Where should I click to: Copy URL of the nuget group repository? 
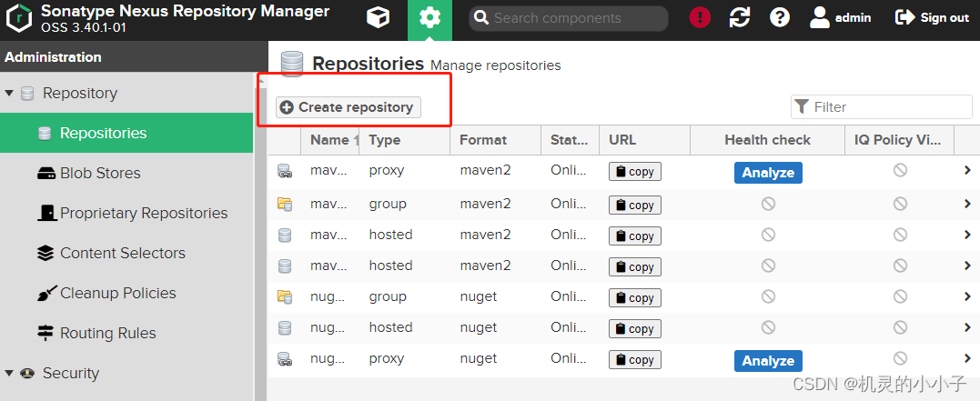click(635, 298)
